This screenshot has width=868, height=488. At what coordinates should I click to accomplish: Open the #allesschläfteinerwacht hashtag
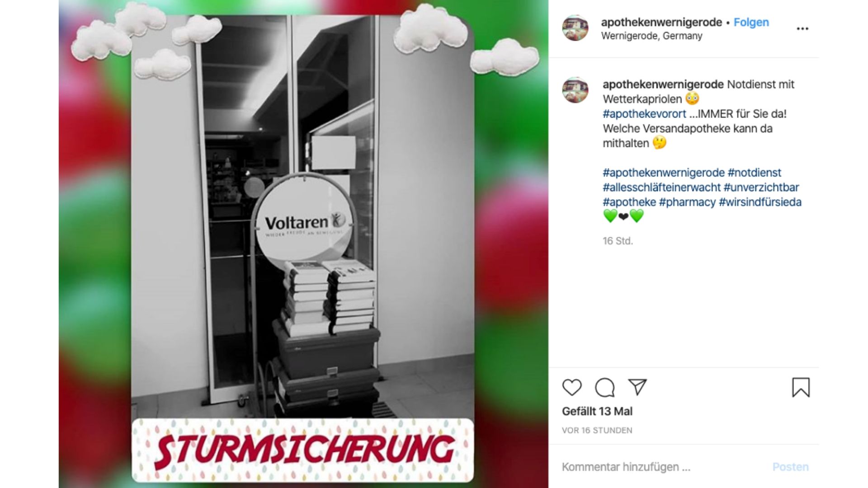click(x=661, y=188)
